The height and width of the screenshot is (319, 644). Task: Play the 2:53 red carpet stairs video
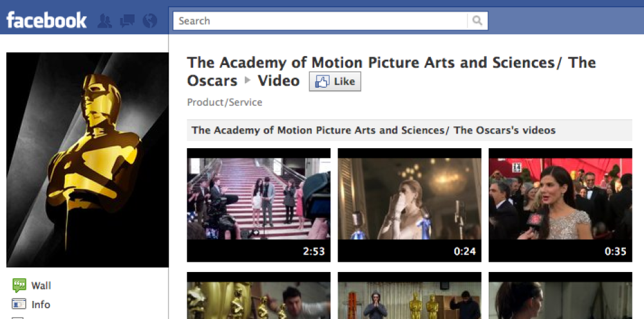[259, 205]
